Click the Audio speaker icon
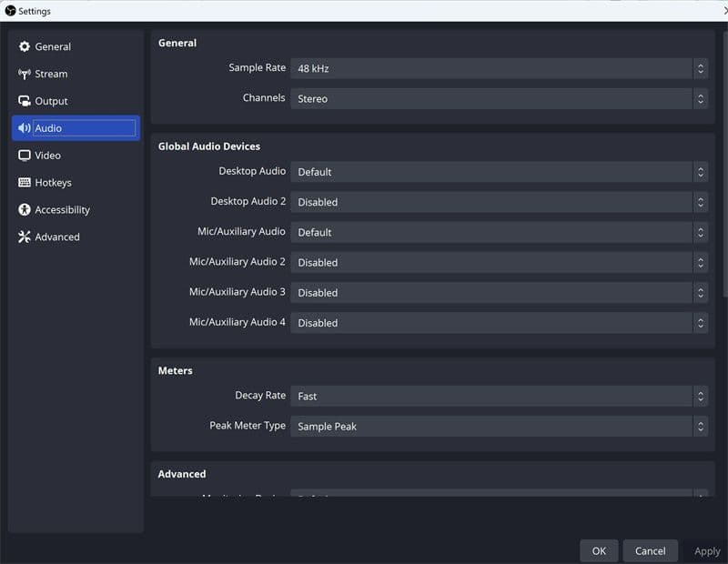This screenshot has height=564, width=728. pos(25,127)
